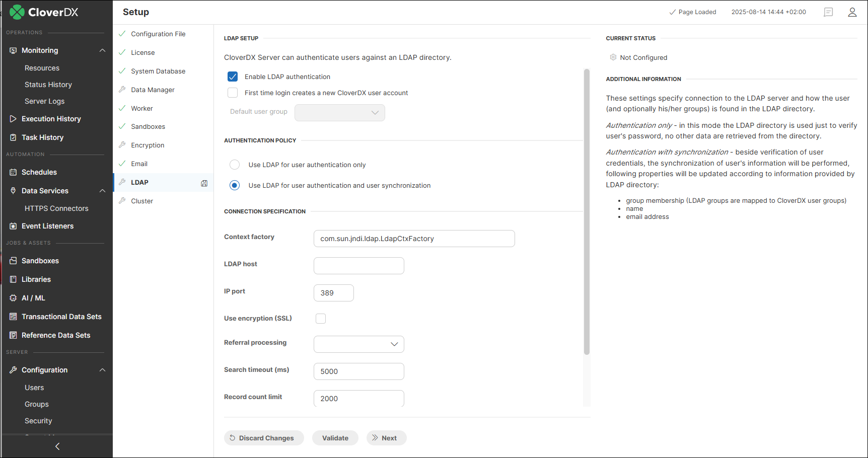The image size is (868, 458).
Task: Enable first time login account creation
Action: 232,93
